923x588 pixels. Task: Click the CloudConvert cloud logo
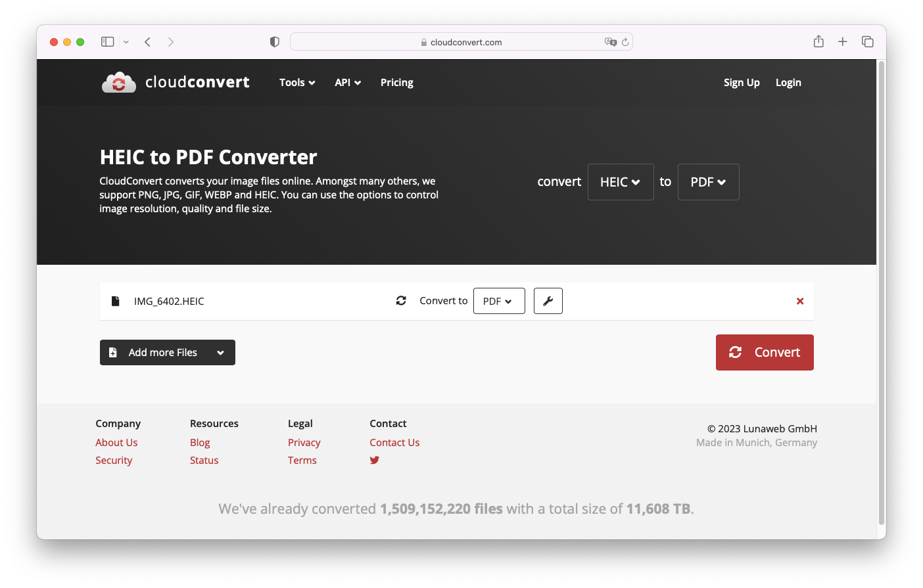118,81
